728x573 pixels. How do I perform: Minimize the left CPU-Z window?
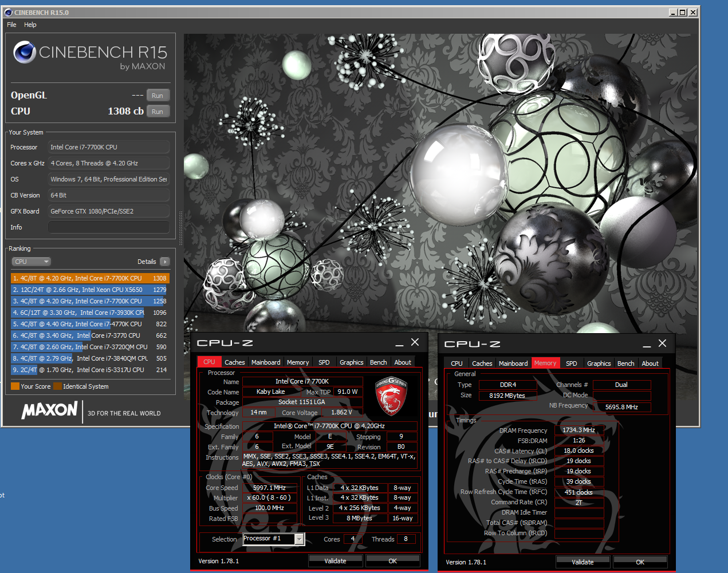399,343
